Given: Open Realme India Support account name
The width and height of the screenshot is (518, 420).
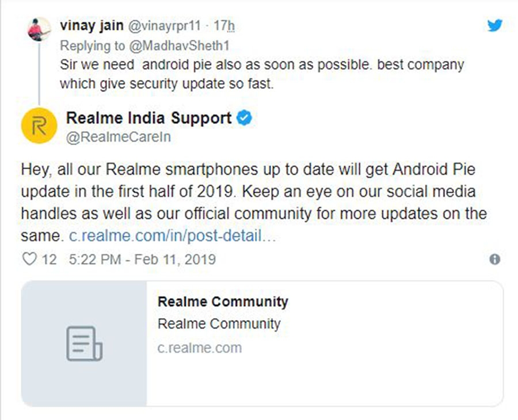Looking at the screenshot, I should pyautogui.click(x=148, y=118).
